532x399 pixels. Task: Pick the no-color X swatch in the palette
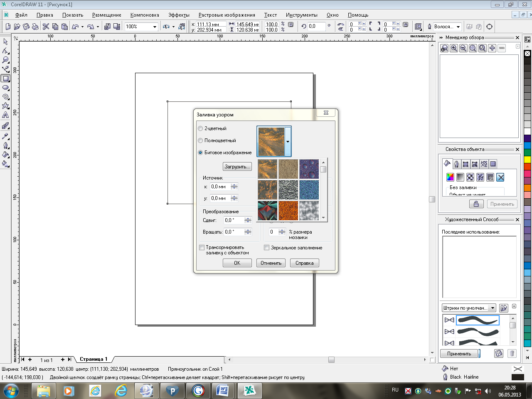[527, 54]
